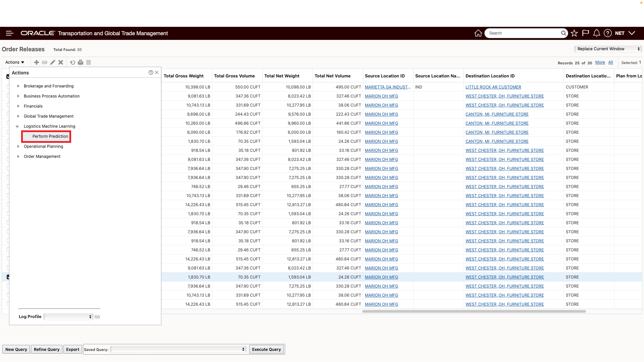
Task: Open the hamburger navigation menu
Action: [9, 33]
